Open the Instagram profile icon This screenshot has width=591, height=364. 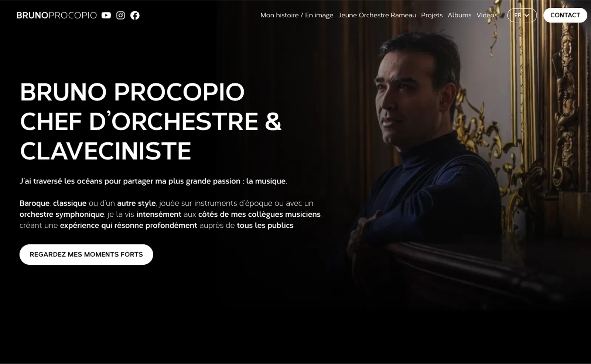coord(120,15)
